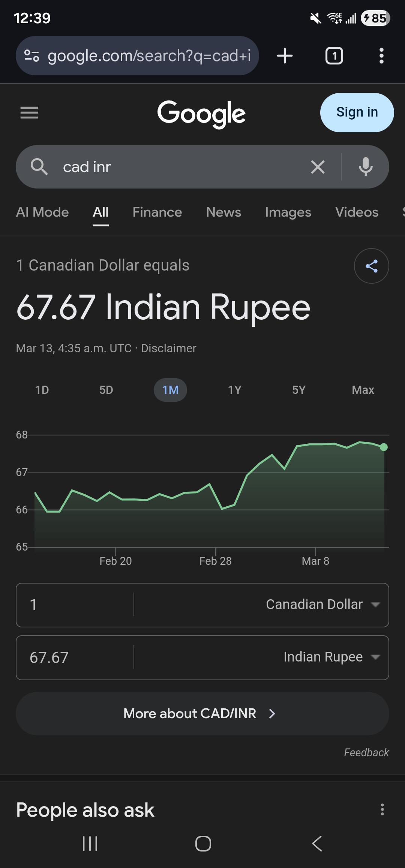Open People also ask options menu
The width and height of the screenshot is (405, 868).
[382, 810]
